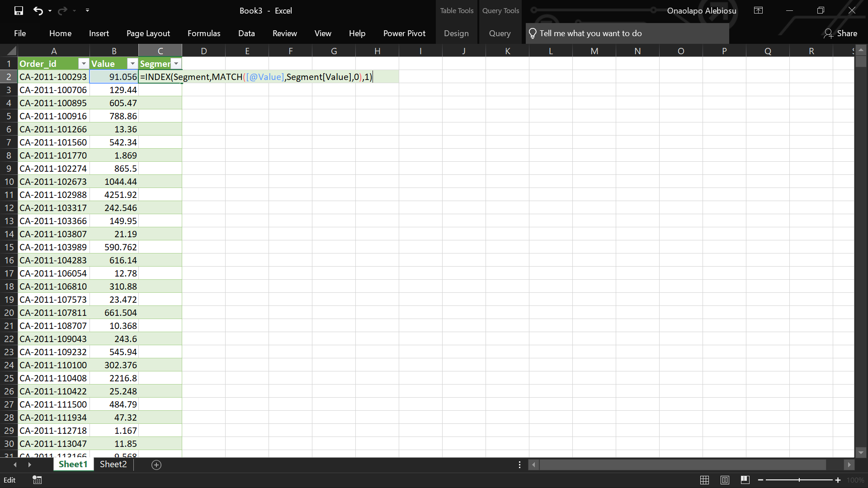Open the Order_id column filter dropdown
Viewport: 868px width, 488px height.
(x=84, y=64)
